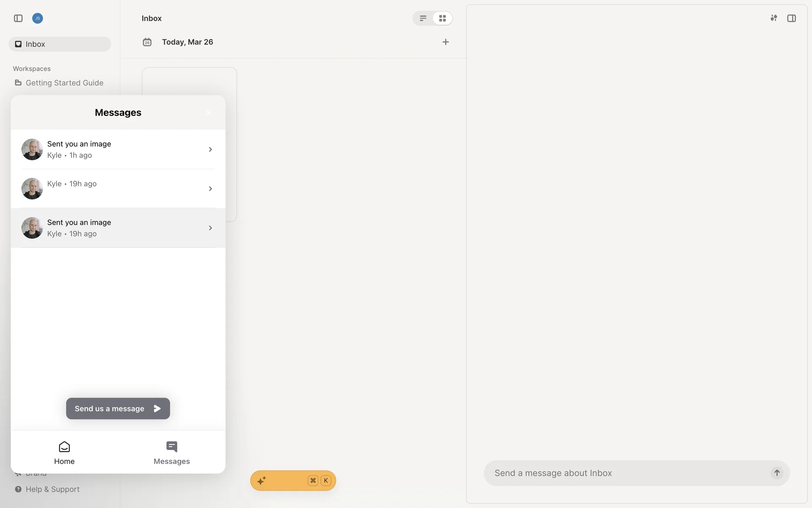Add new item with plus icon
Image resolution: width=812 pixels, height=508 pixels.
coord(445,42)
